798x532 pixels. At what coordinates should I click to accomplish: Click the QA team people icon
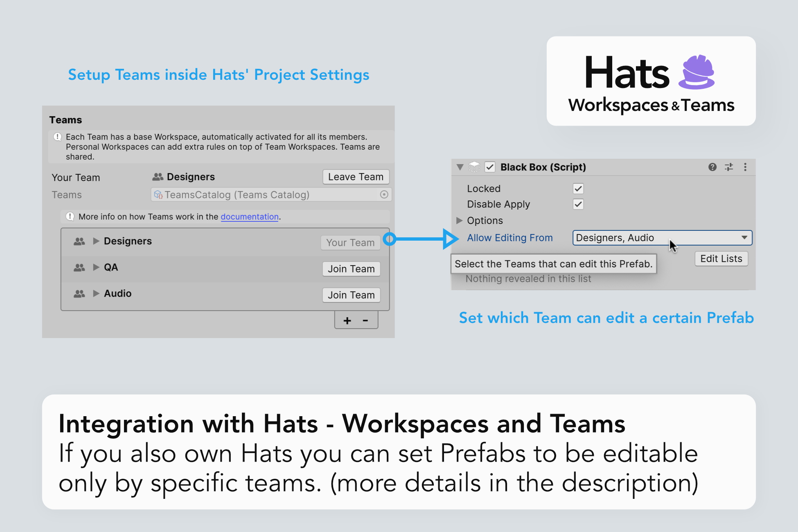point(79,268)
